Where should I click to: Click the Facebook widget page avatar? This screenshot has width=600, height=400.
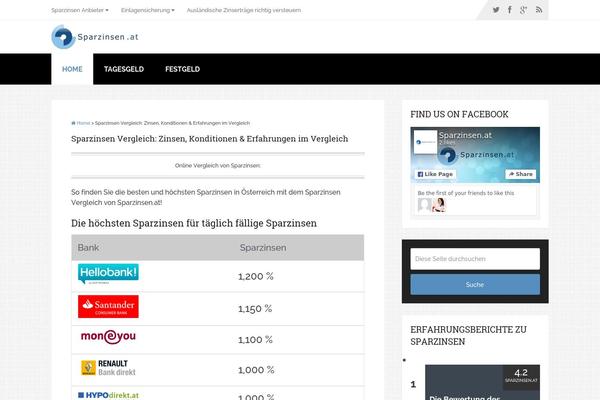click(426, 142)
